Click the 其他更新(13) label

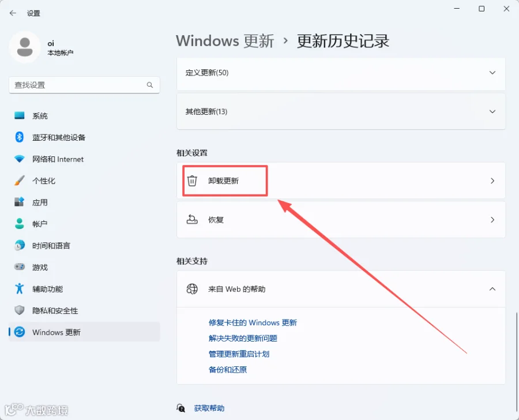click(x=206, y=111)
